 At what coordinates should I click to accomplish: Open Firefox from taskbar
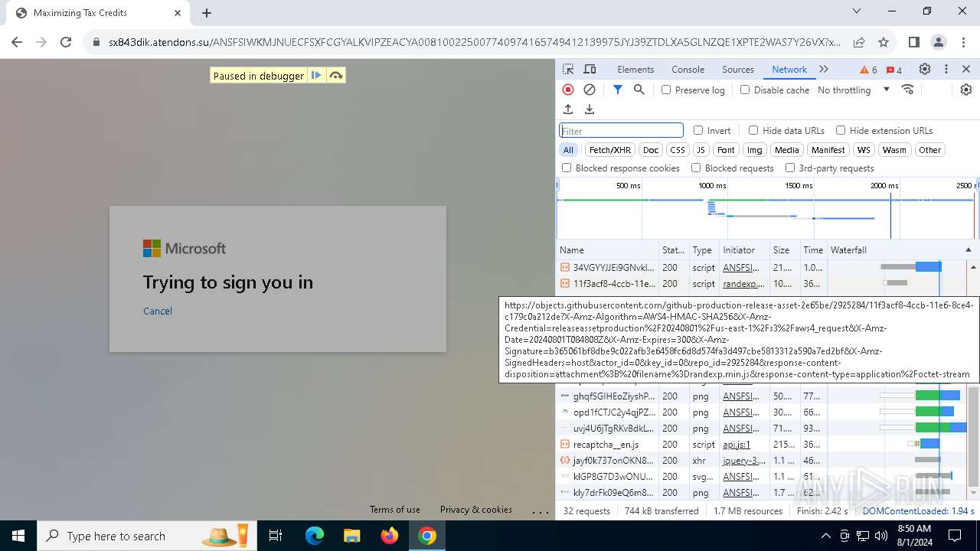tap(390, 536)
